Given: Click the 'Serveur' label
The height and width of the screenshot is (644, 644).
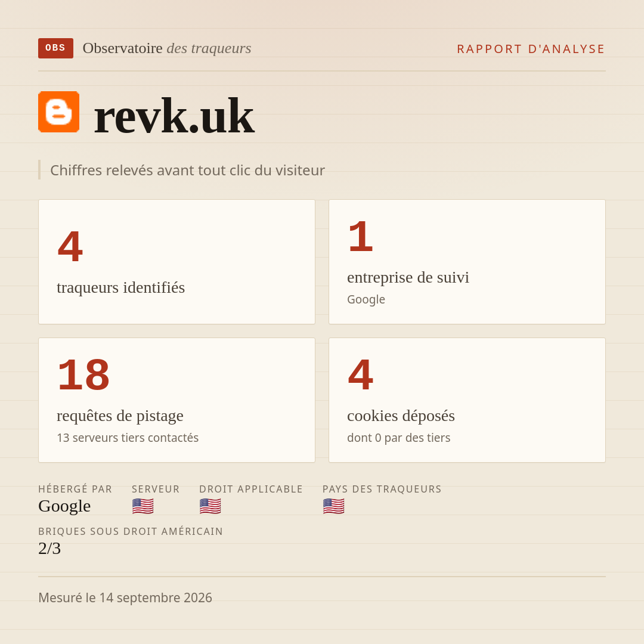Looking at the screenshot, I should click(156, 489).
